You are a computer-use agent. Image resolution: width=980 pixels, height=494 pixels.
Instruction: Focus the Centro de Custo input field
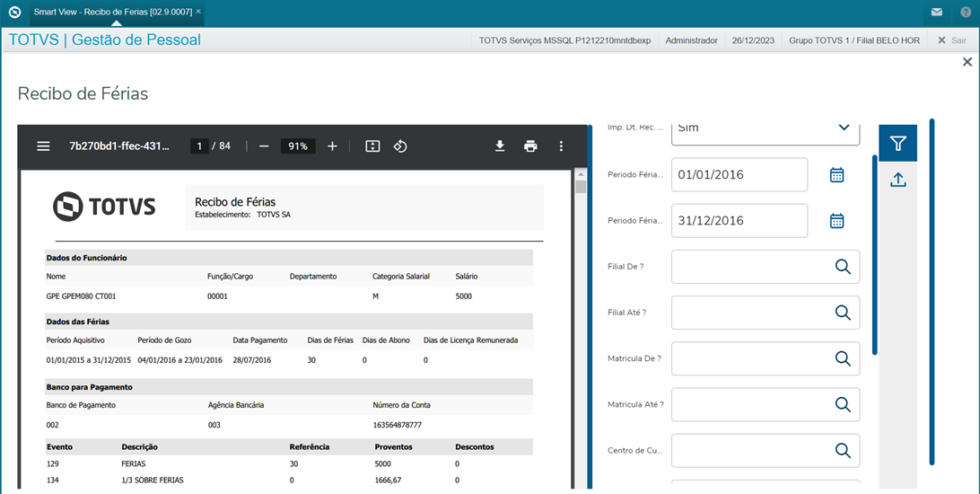(x=765, y=451)
